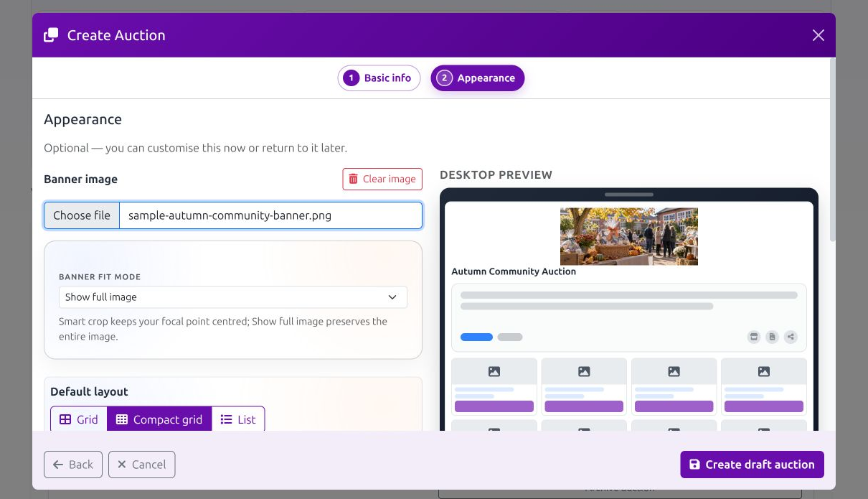Clear the uploaded banner image
This screenshot has width=868, height=499.
(382, 179)
